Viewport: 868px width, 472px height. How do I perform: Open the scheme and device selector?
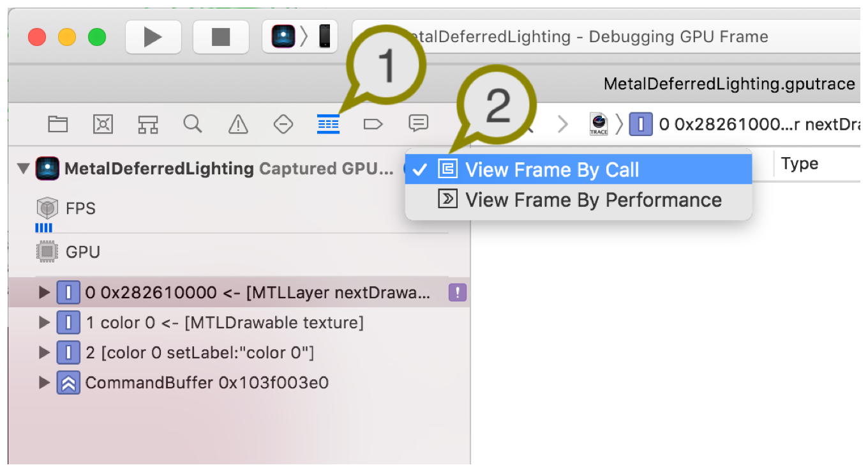pyautogui.click(x=300, y=37)
